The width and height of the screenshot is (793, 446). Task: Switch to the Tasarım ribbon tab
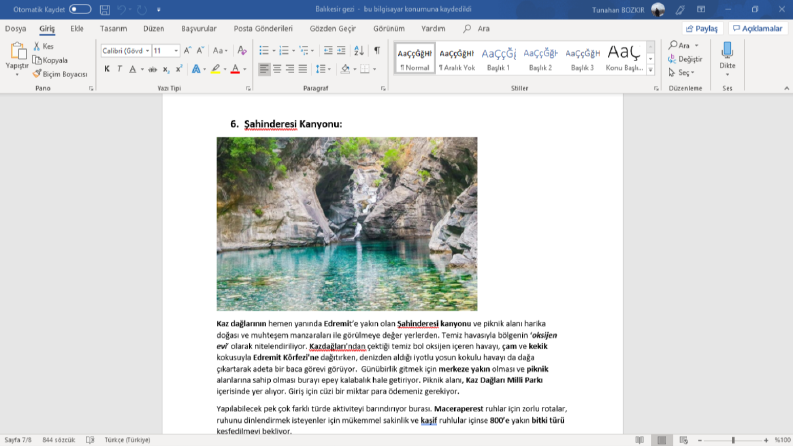[x=113, y=28]
